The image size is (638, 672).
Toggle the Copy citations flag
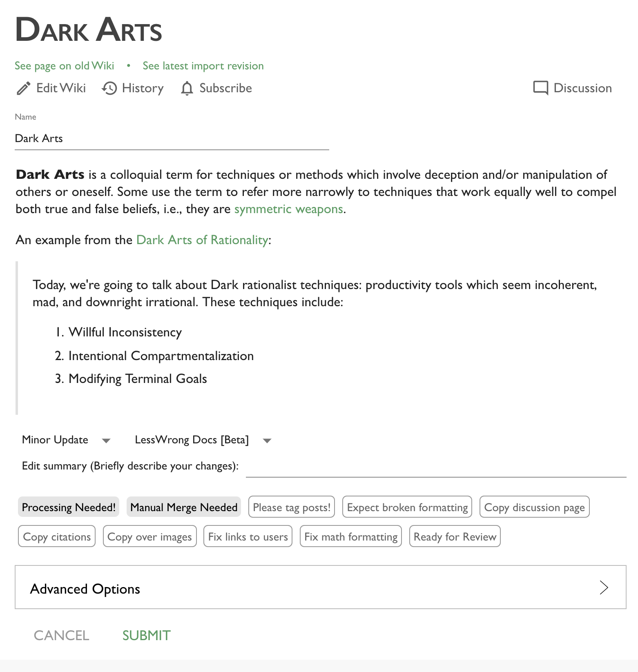pos(57,536)
